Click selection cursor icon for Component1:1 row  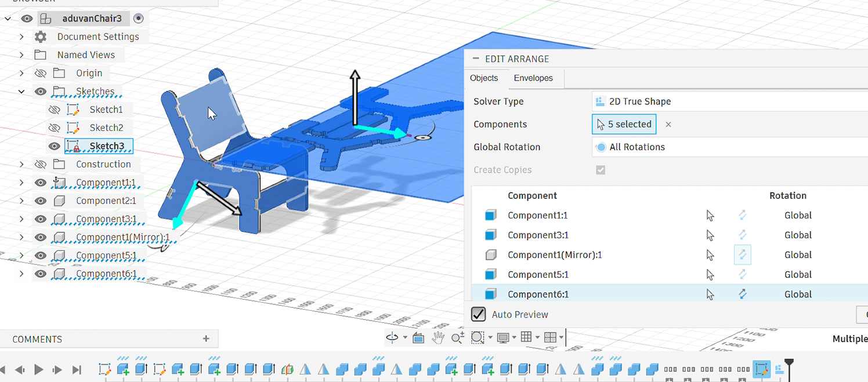pyautogui.click(x=710, y=216)
